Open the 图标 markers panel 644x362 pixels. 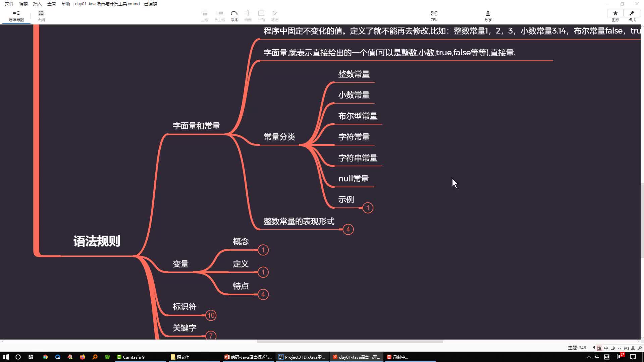click(615, 16)
